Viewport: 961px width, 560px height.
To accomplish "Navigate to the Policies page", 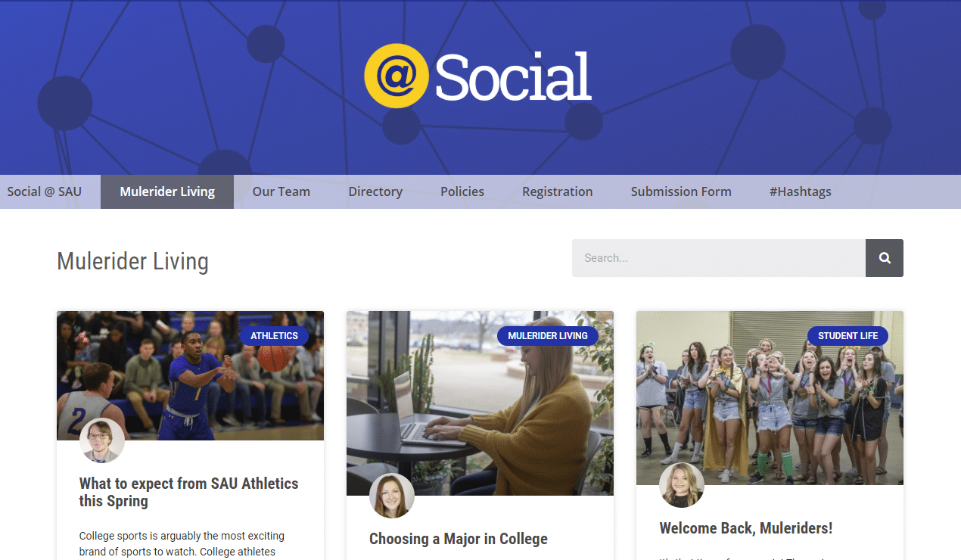I will (462, 191).
